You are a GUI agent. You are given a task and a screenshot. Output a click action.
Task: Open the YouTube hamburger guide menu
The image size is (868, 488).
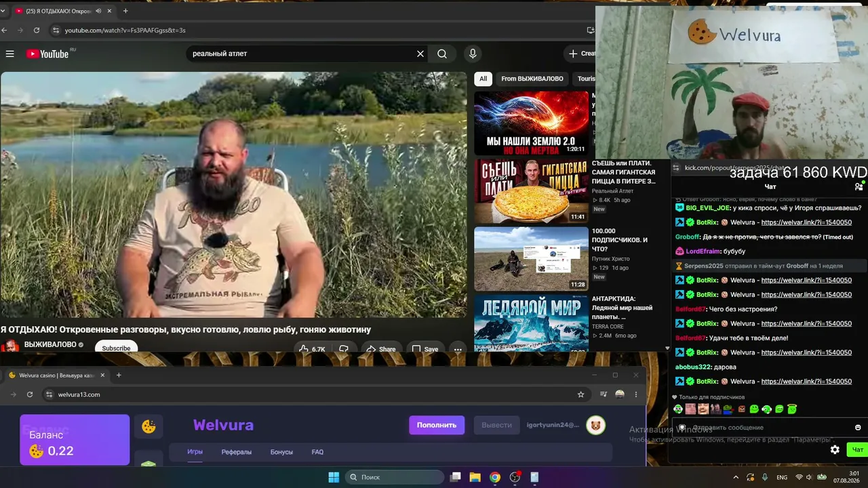(x=10, y=54)
